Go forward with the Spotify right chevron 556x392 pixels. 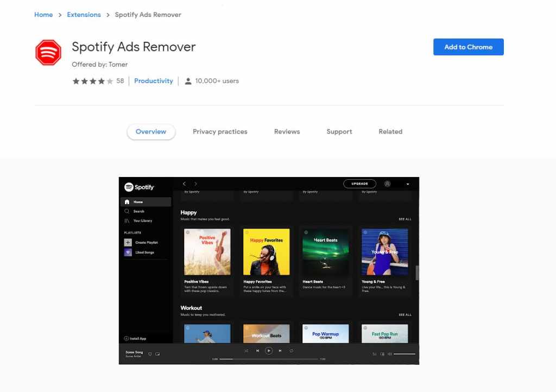(195, 184)
